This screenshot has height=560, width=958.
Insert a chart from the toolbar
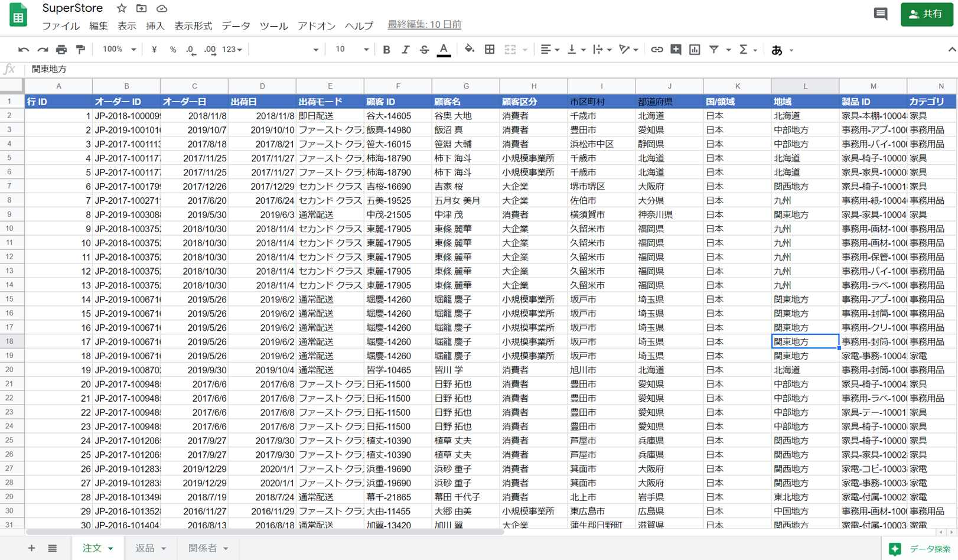tap(694, 50)
